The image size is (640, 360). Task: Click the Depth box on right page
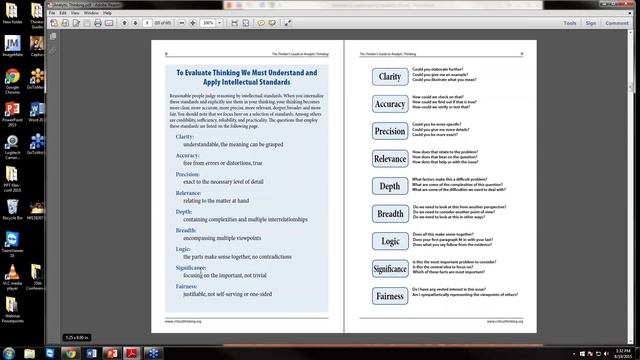(x=390, y=186)
